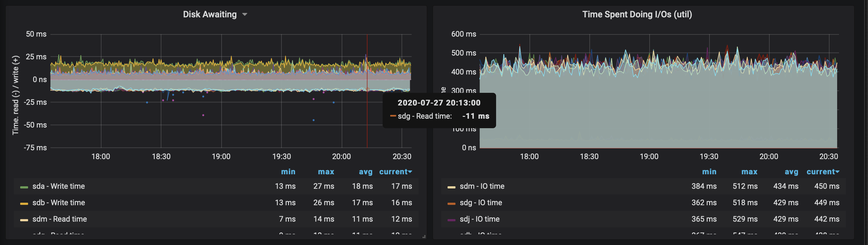Viewport: 868px width, 245px height.
Task: Sort Disk Awaiting legend by avg column
Action: pyautogui.click(x=366, y=172)
